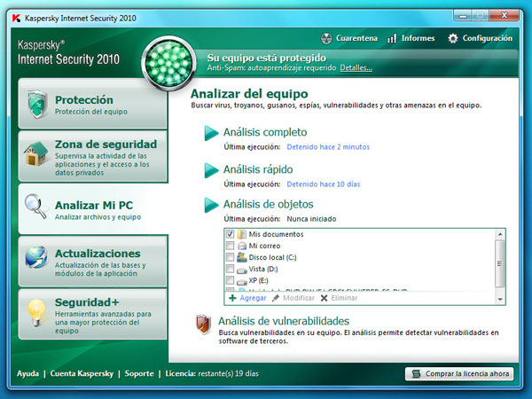Image resolution: width=532 pixels, height=399 pixels.
Task: Click the Análisis rápido heading link
Action: click(x=258, y=169)
